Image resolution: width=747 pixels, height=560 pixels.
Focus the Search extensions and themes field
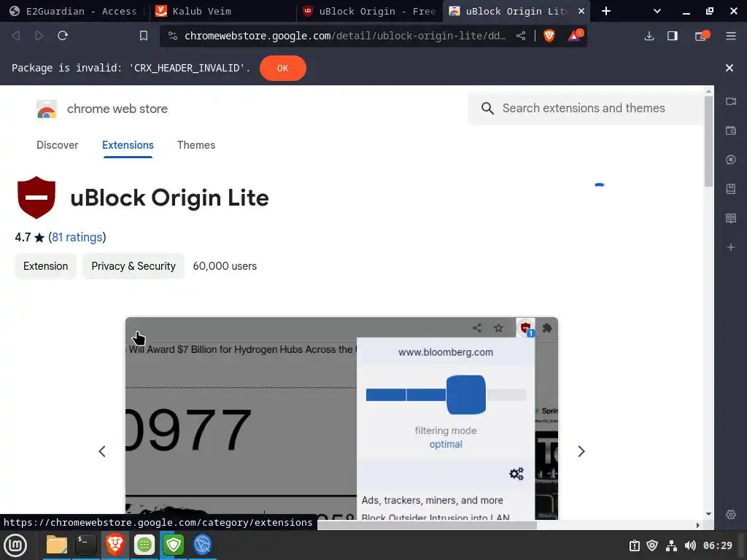[586, 108]
